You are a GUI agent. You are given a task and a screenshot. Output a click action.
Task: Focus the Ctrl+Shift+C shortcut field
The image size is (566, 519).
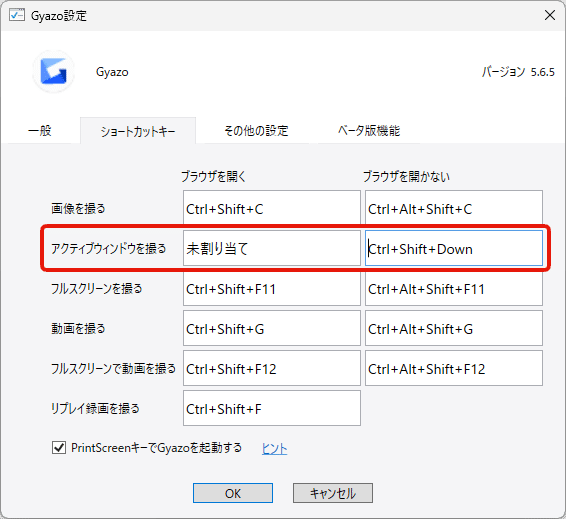272,208
